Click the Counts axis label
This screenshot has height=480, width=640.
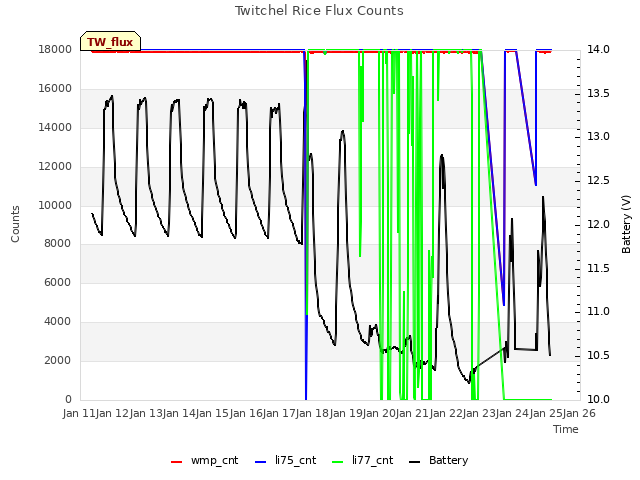pos(15,224)
